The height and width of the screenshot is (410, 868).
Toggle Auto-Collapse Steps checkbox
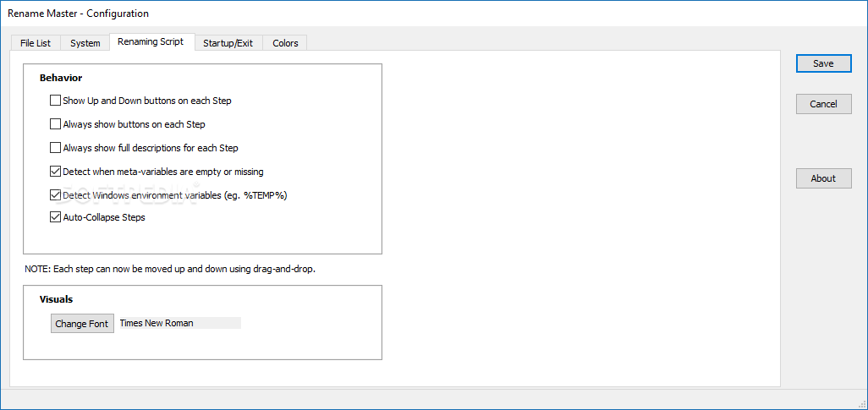pos(55,217)
